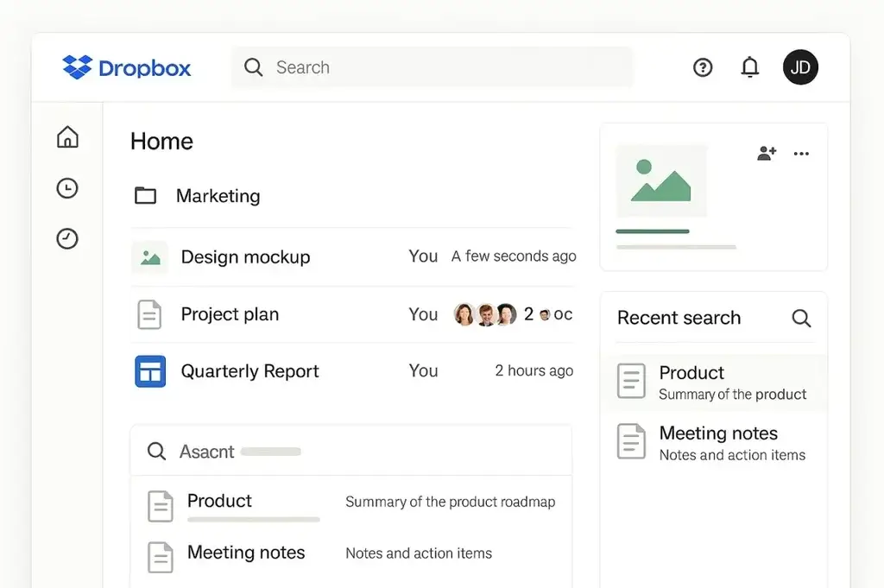Screen dimensions: 884x588
Task: Go to Home via sidebar house icon
Action: [x=67, y=137]
